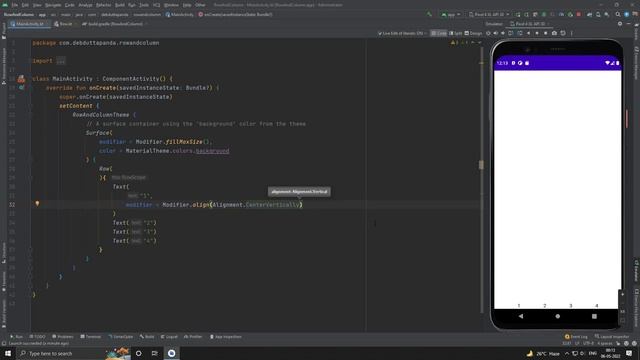Click the override gutter icon beside onCreate
This screenshot has width=640, height=360.
[21, 87]
